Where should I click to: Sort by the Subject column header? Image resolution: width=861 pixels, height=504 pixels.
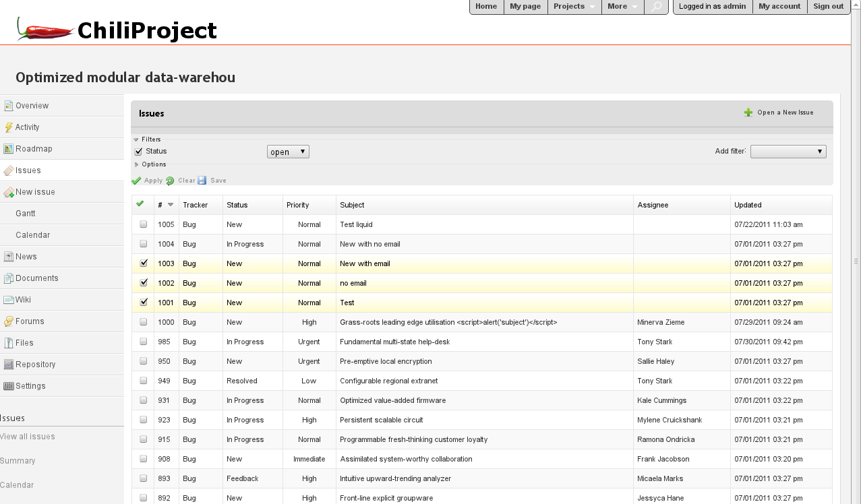[352, 205]
